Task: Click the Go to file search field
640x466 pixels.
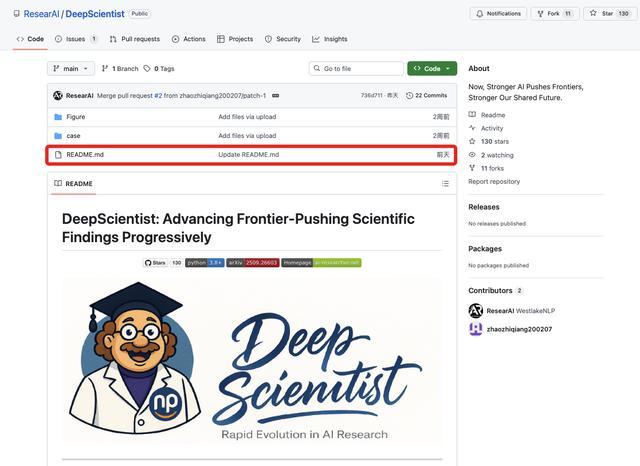Action: click(356, 69)
